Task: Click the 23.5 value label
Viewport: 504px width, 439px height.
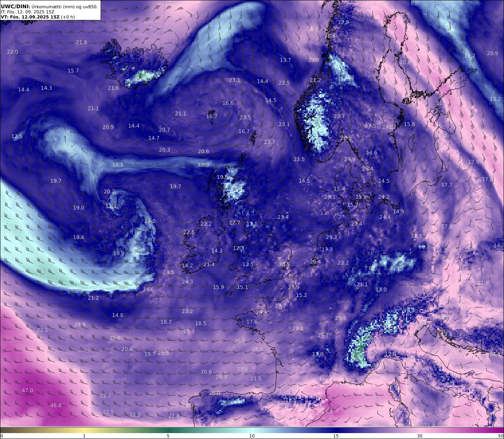Action: (245, 118)
